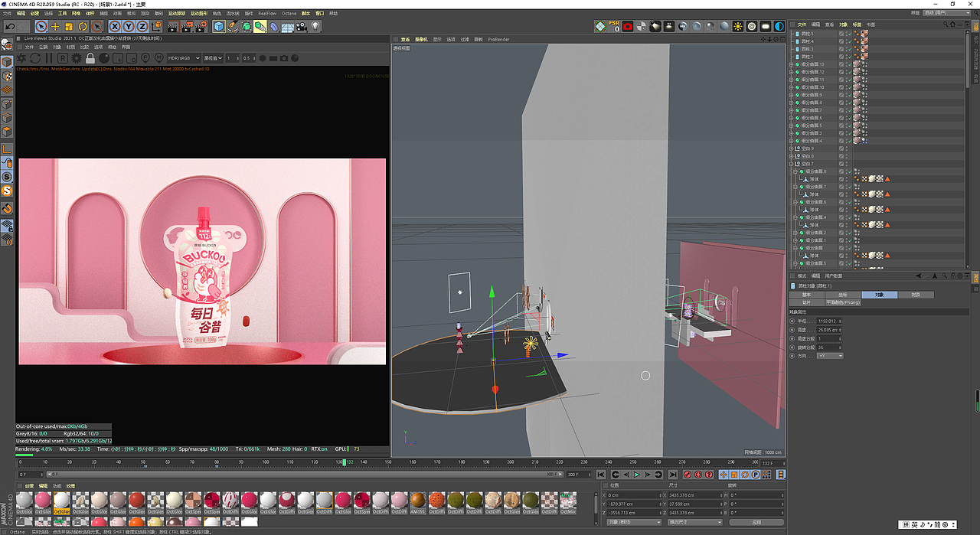This screenshot has height=535, width=980.
Task: Open the 对象 (相对) coordinate dropdown
Action: coord(634,523)
